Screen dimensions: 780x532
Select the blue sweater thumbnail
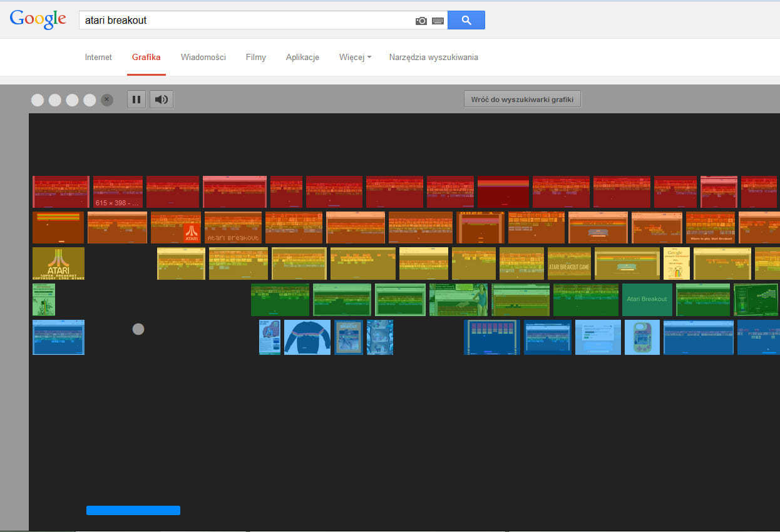pyautogui.click(x=307, y=337)
